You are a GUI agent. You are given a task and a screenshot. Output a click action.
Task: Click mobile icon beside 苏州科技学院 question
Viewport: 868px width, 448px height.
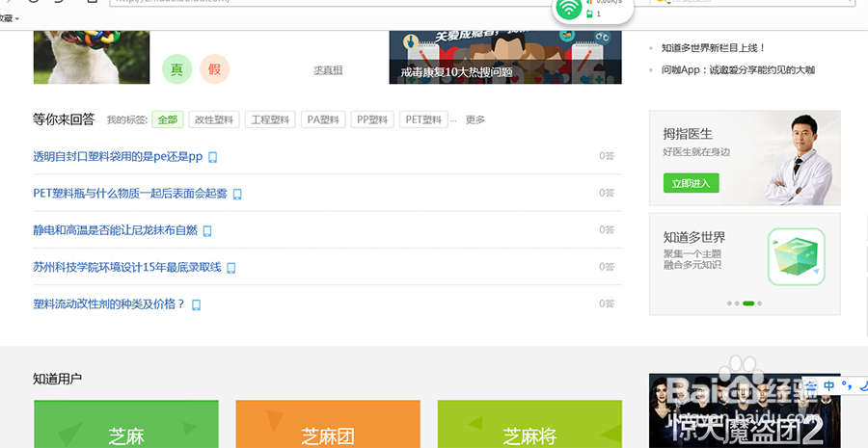pyautogui.click(x=231, y=268)
